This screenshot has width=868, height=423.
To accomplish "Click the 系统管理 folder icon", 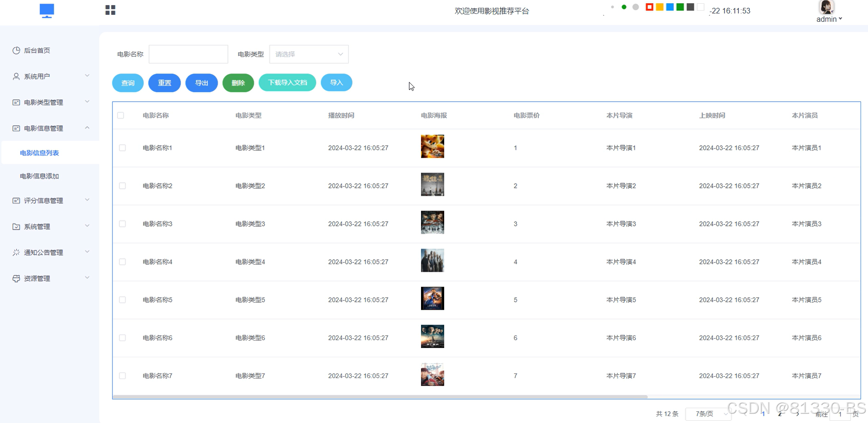I will pyautogui.click(x=16, y=226).
